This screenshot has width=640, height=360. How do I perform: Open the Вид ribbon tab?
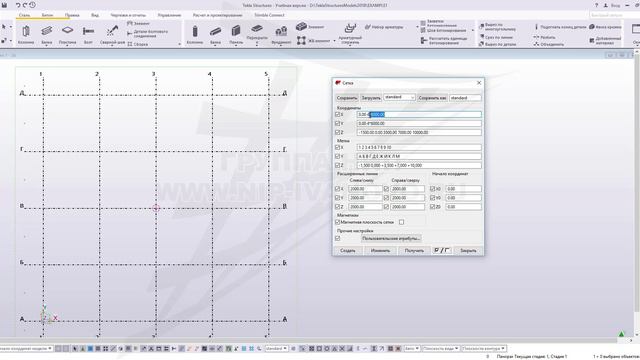click(95, 15)
